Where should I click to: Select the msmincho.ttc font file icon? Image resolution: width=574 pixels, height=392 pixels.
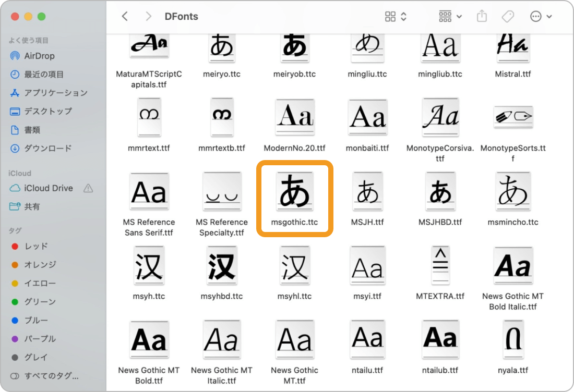pos(513,191)
